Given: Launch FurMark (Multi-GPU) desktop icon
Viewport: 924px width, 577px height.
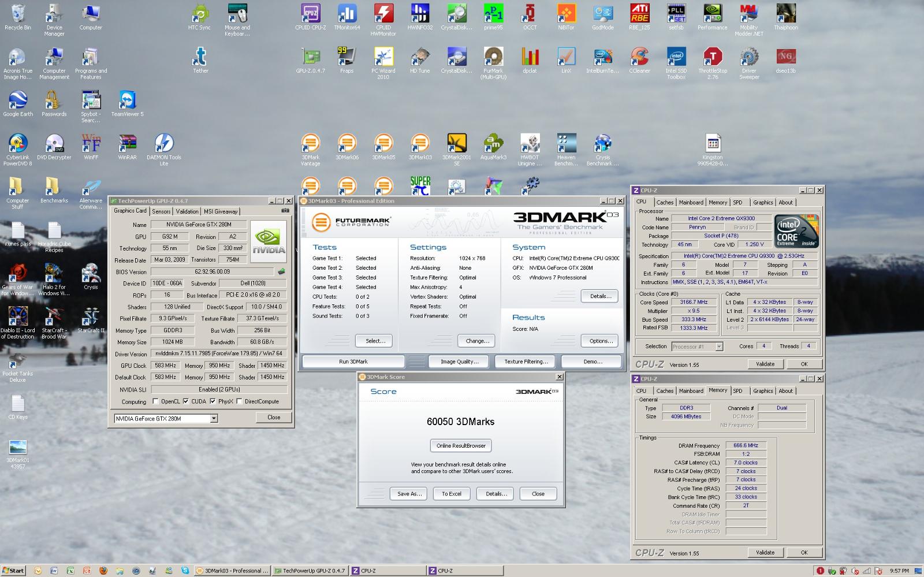Looking at the screenshot, I should [493, 63].
